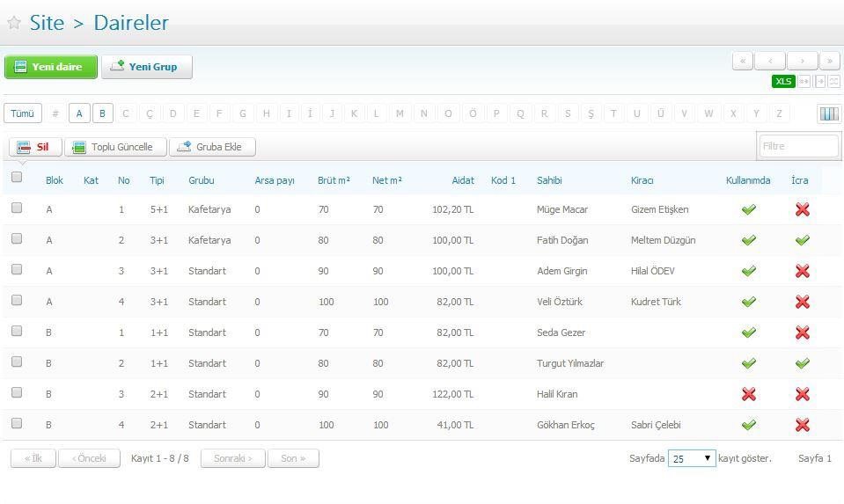Toggle the select-all checkbox in the table header
Viewport: 844px width, 504px height.
(17, 177)
